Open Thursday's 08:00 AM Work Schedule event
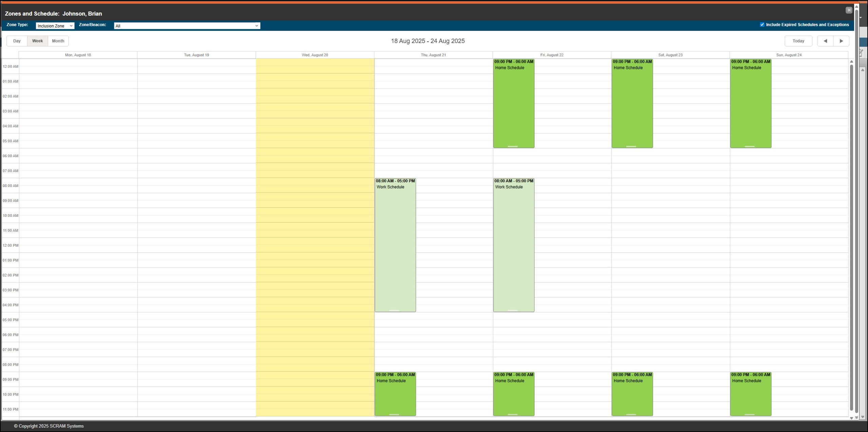Image resolution: width=868 pixels, height=432 pixels. [x=395, y=244]
